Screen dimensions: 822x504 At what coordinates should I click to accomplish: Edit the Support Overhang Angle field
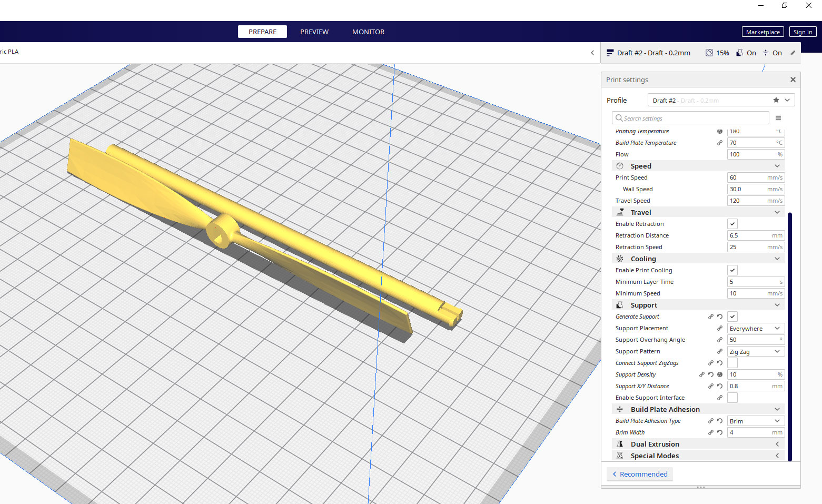[x=756, y=340]
